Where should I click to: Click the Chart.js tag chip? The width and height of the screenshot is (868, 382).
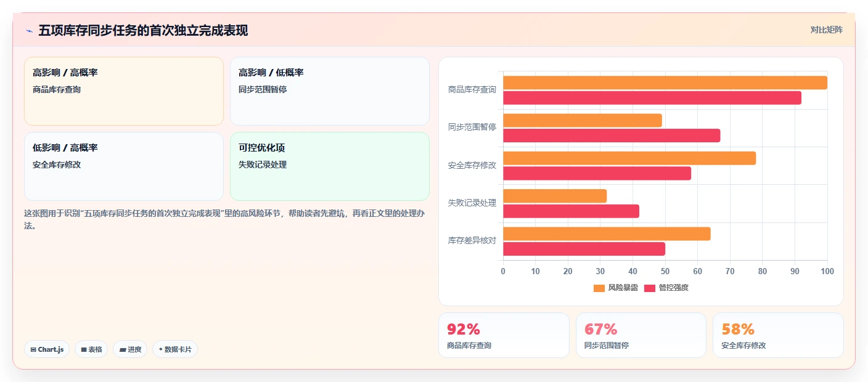click(47, 349)
